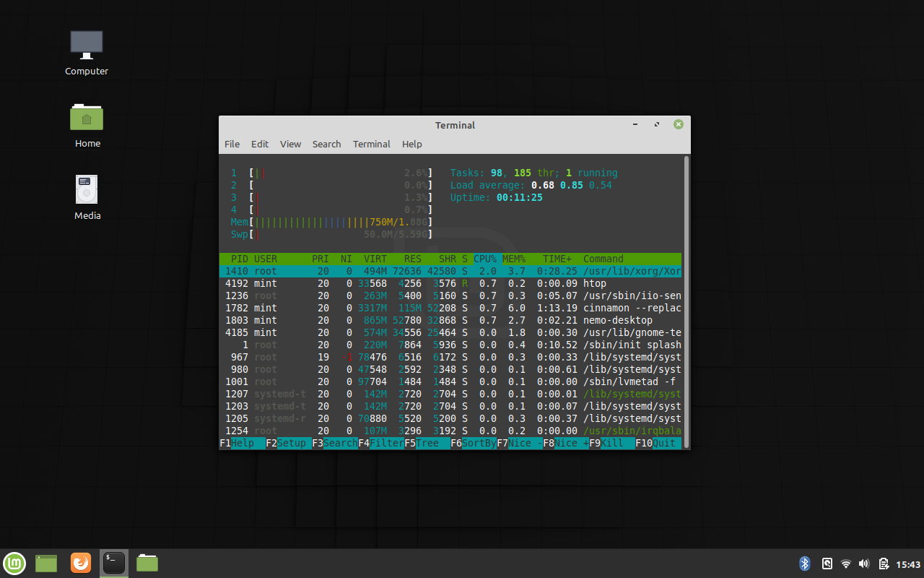Select the nemo-desktop process row

coord(450,320)
